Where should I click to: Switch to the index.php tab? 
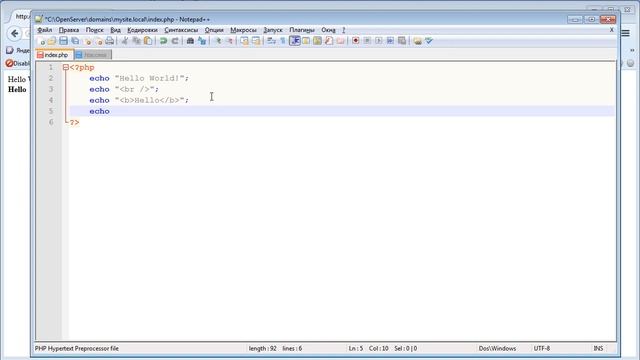click(x=55, y=55)
